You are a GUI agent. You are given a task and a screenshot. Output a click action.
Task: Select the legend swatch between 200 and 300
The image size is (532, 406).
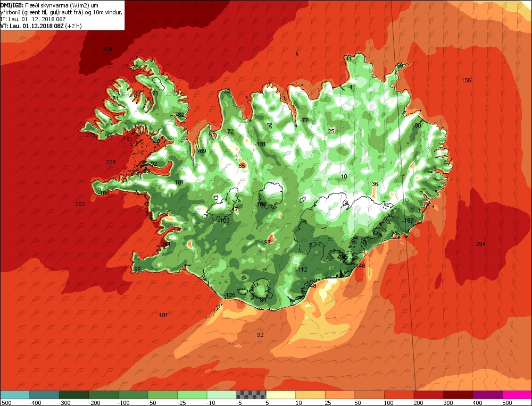(429, 395)
